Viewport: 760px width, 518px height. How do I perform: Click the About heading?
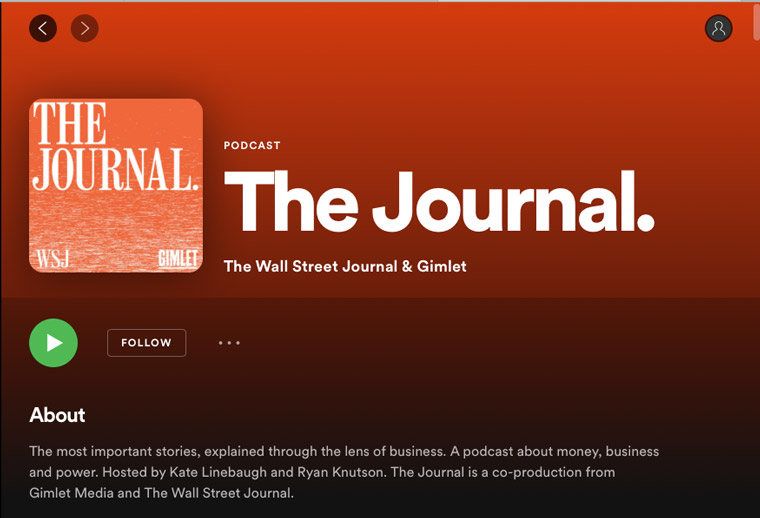57,415
